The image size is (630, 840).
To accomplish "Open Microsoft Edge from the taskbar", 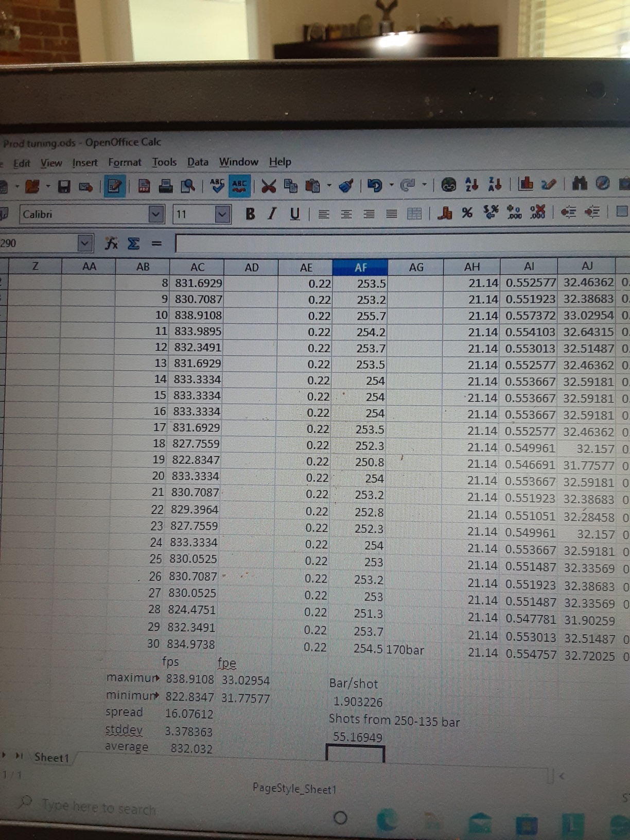I will pyautogui.click(x=388, y=820).
